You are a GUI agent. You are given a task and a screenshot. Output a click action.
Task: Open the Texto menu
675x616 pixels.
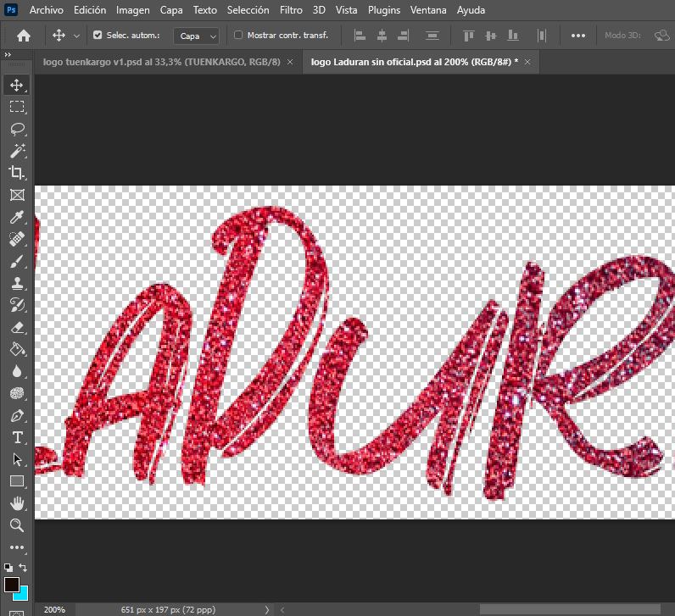click(205, 10)
